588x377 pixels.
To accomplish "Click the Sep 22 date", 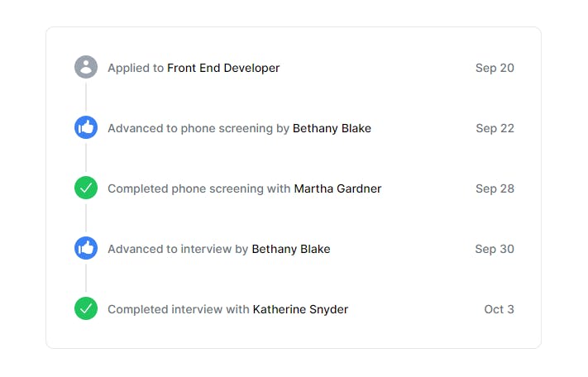I will click(x=495, y=128).
